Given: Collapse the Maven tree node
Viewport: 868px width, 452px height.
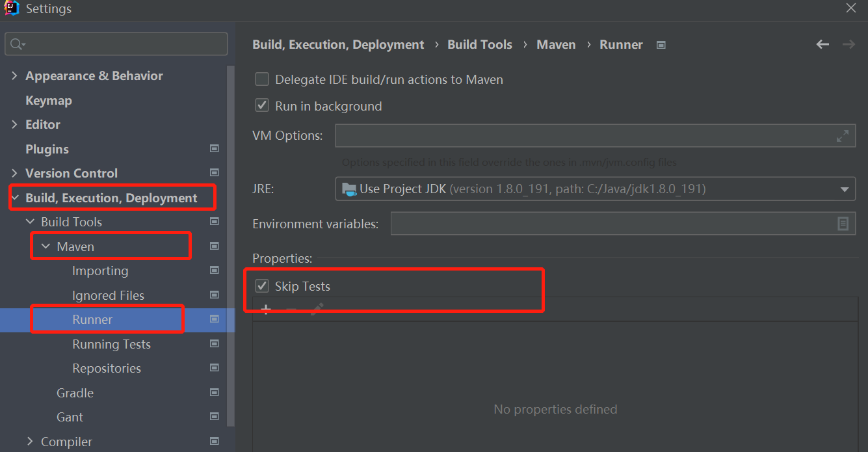Looking at the screenshot, I should pyautogui.click(x=45, y=246).
